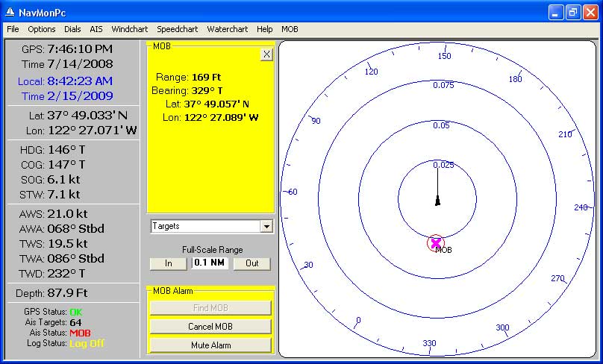
Task: Open the Waterchart menu
Action: [228, 29]
